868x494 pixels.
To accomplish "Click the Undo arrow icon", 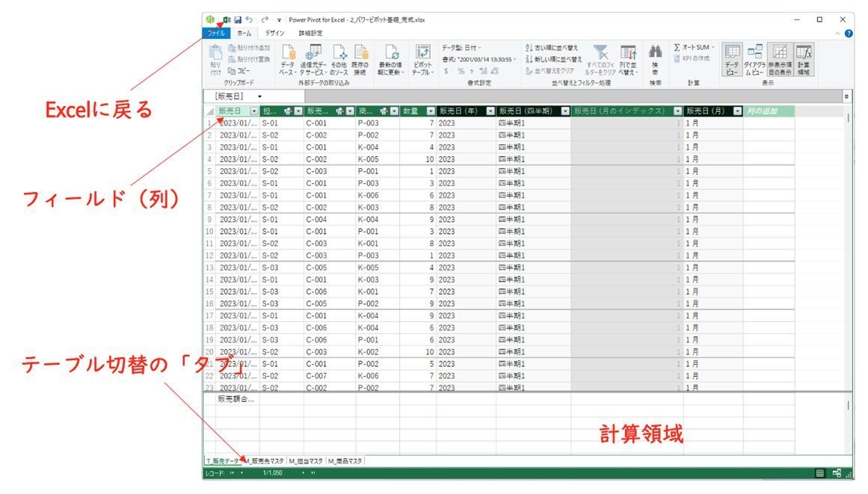I will tap(250, 20).
